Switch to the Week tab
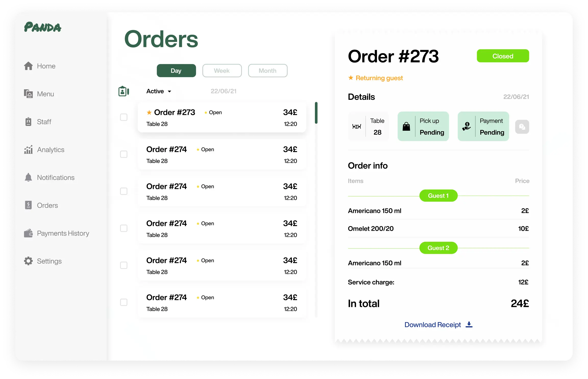 [x=222, y=70]
